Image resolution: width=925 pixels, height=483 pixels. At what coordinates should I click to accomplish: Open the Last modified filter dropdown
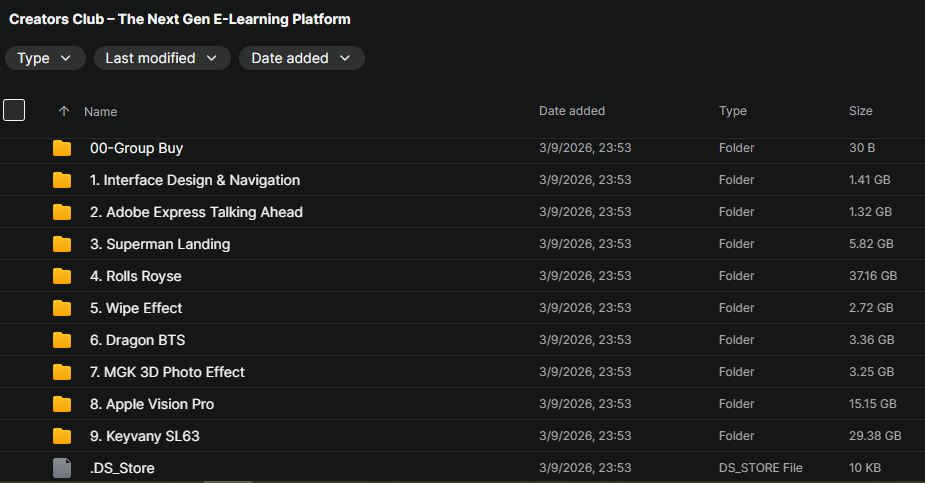[x=162, y=58]
